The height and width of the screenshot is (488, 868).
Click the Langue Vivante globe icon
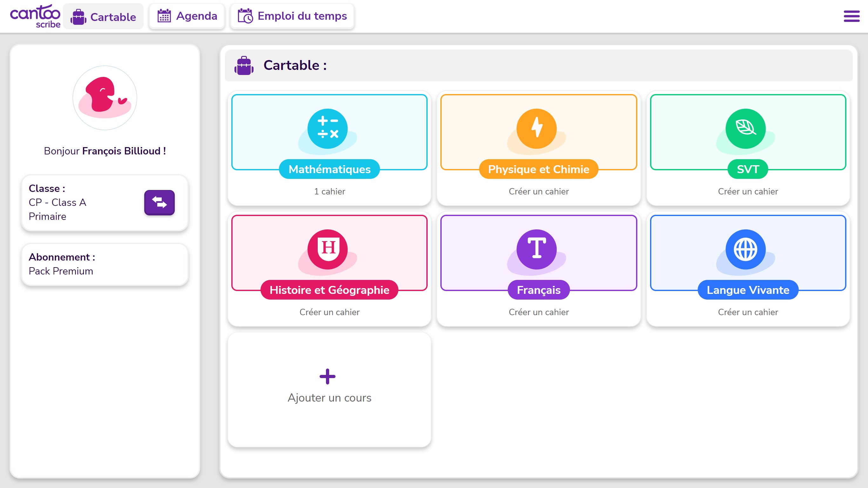745,249
